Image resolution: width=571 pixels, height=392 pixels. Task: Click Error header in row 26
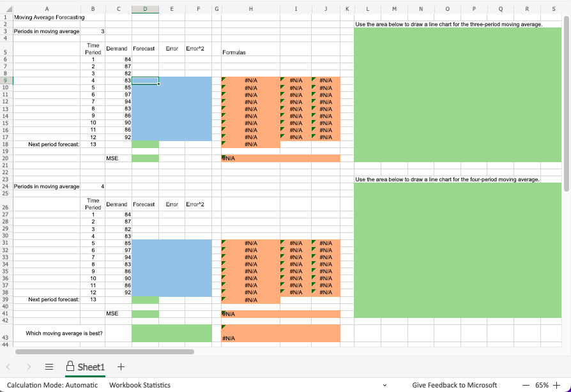click(172, 204)
